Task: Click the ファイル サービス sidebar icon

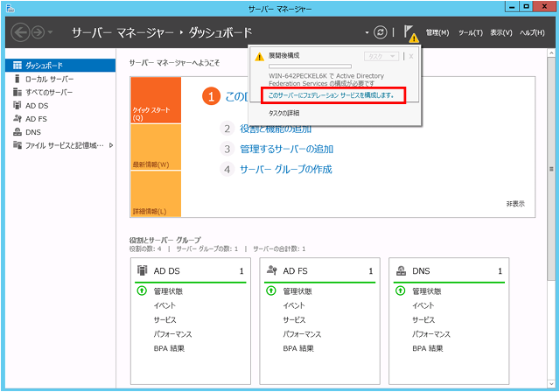Action: [x=17, y=145]
